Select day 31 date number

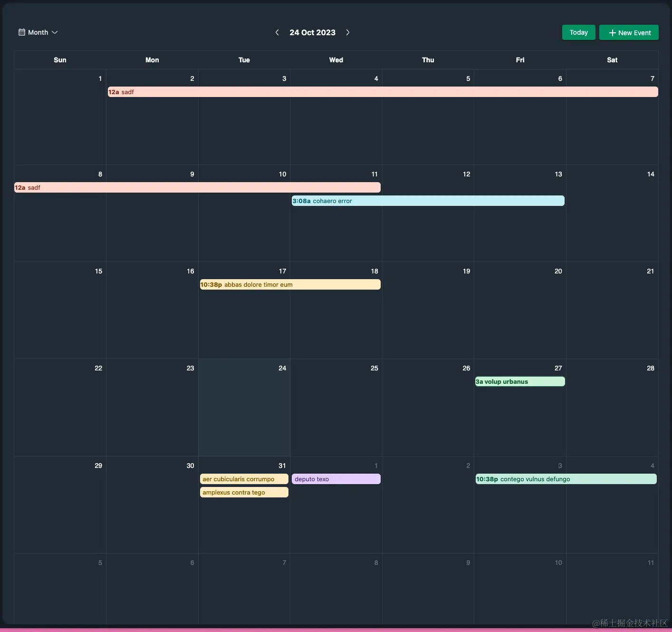coord(282,466)
